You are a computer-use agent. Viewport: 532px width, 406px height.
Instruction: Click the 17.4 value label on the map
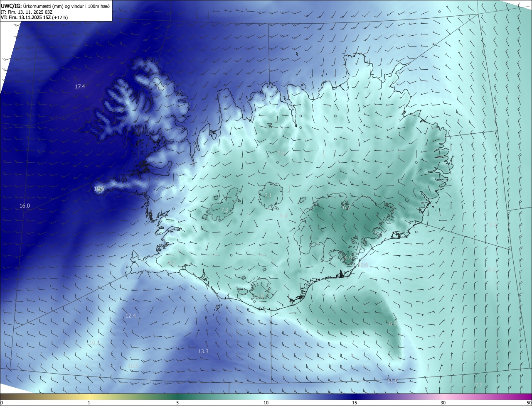coord(80,87)
